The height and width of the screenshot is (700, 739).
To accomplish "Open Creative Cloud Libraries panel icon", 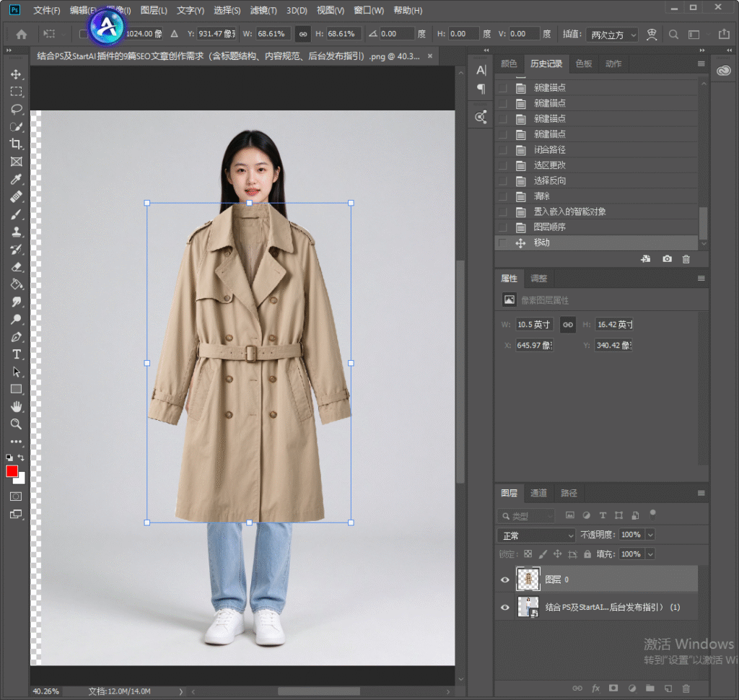I will pos(723,71).
